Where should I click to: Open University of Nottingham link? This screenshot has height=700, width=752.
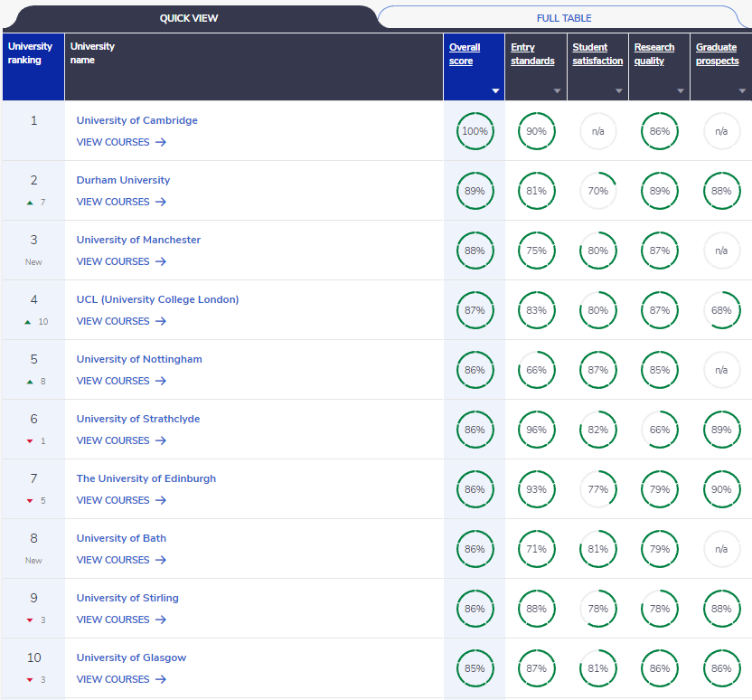click(x=139, y=359)
